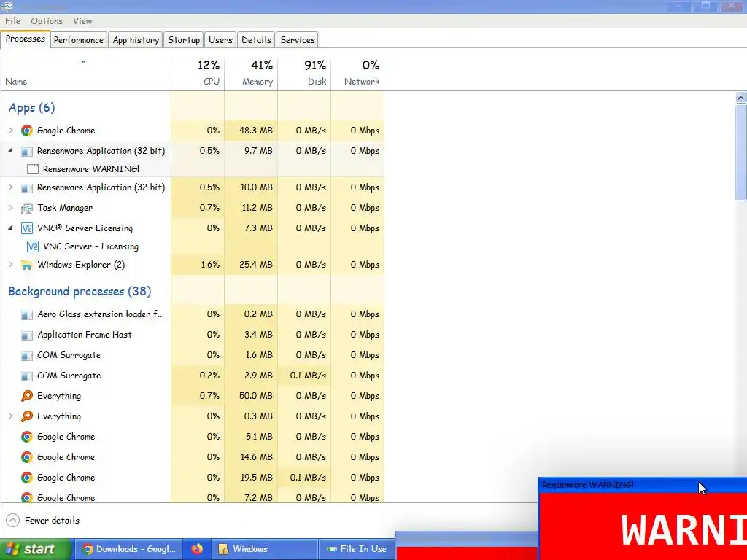The height and width of the screenshot is (560, 747).
Task: Select the Processes tab
Action: point(26,39)
